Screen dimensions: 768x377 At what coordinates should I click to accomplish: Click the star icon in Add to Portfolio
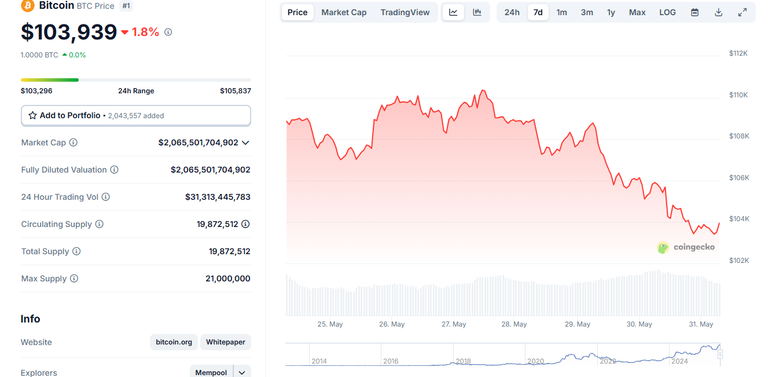pos(32,116)
